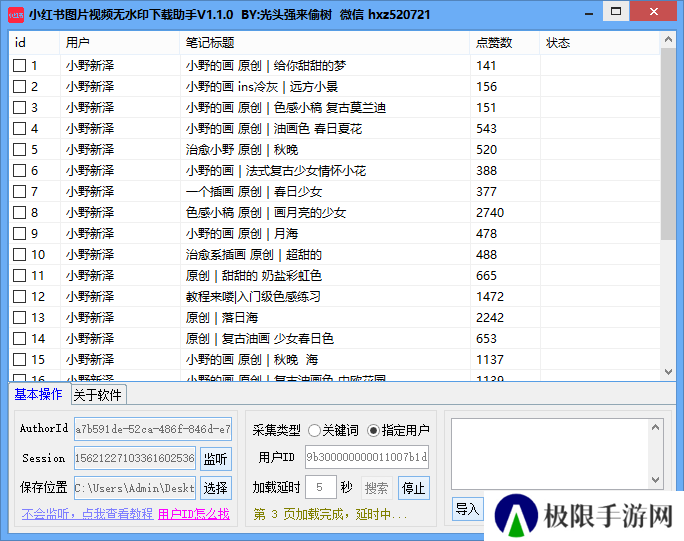Click the 保存位置 path field
The width and height of the screenshot is (684, 541).
(x=135, y=488)
